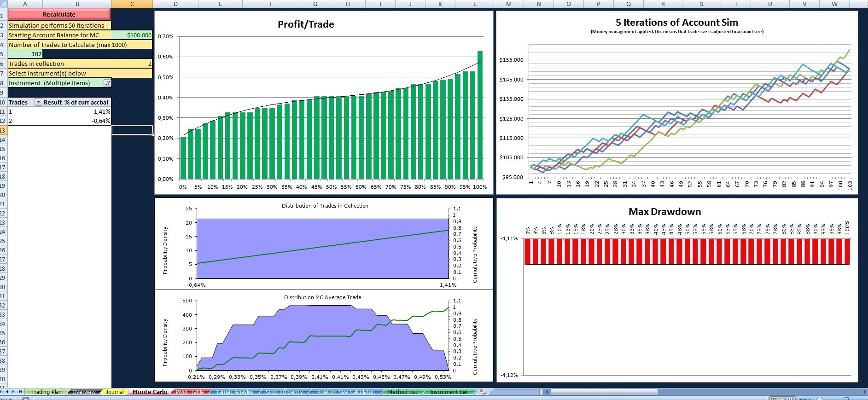Screen dimensions: 868x400
Task: Go to the Target Analysis sheet tab
Action: (x=234, y=392)
